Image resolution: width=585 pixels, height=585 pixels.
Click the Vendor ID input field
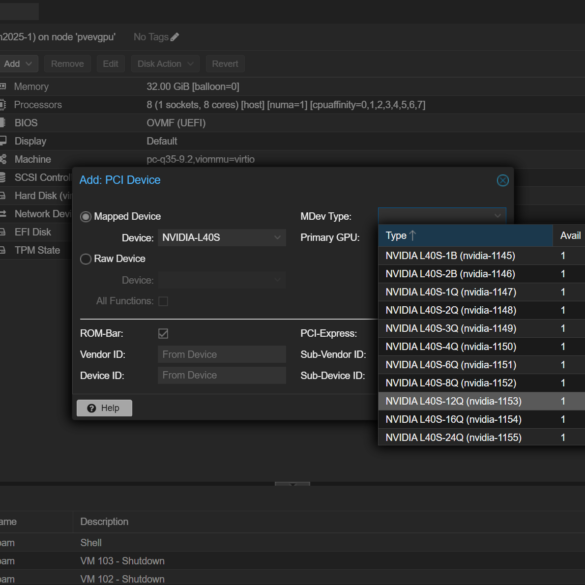tap(222, 354)
